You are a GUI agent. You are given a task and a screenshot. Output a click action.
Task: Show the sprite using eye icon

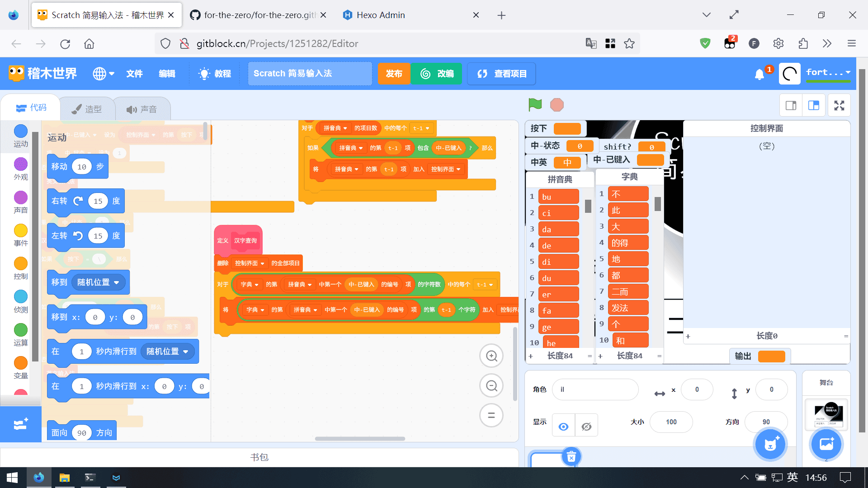point(563,426)
